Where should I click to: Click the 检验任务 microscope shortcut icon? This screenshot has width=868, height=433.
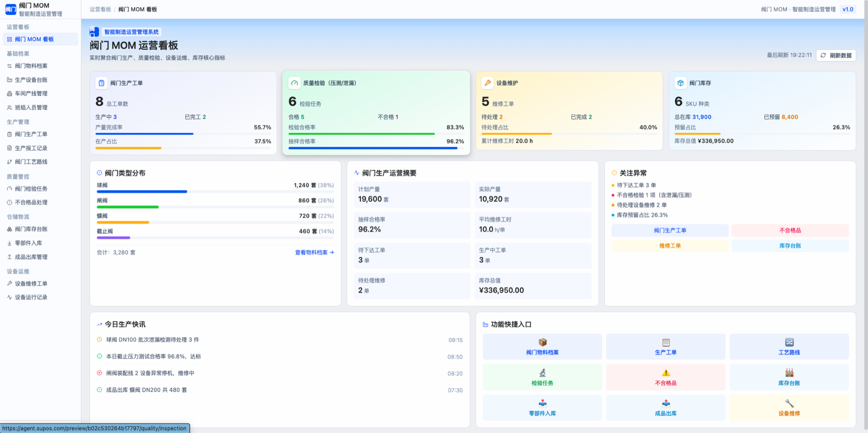(x=542, y=373)
